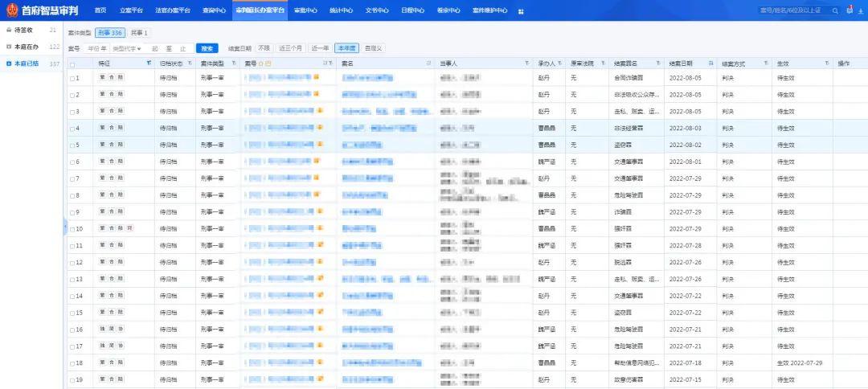Open filter icon on 归档状态 column

(190, 63)
